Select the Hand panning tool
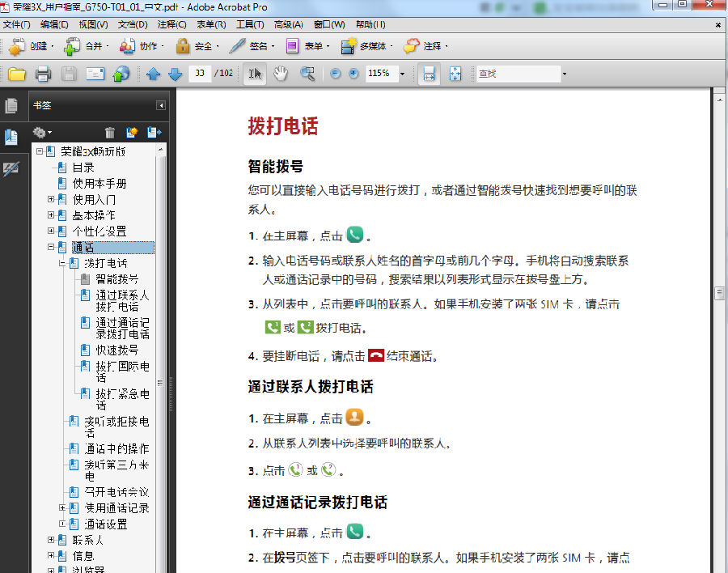The width and height of the screenshot is (728, 573). pos(281,74)
